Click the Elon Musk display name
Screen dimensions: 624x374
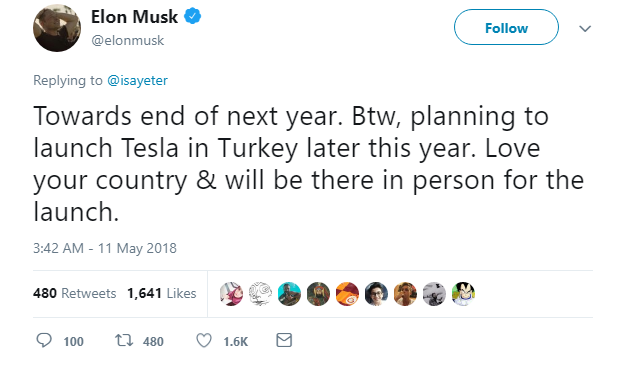point(134,17)
